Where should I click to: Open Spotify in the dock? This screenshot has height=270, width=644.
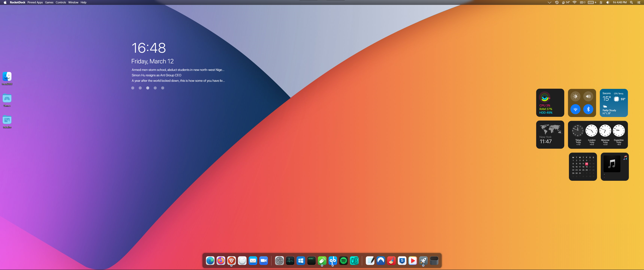click(344, 261)
